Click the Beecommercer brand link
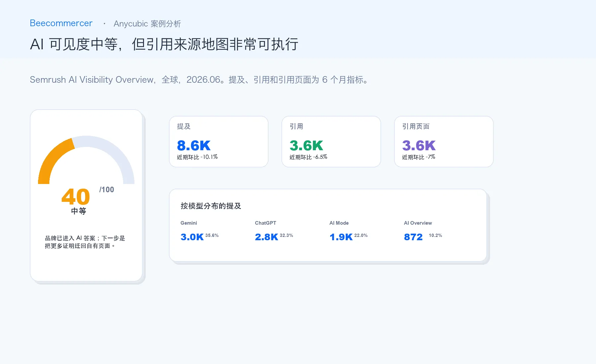 point(61,23)
